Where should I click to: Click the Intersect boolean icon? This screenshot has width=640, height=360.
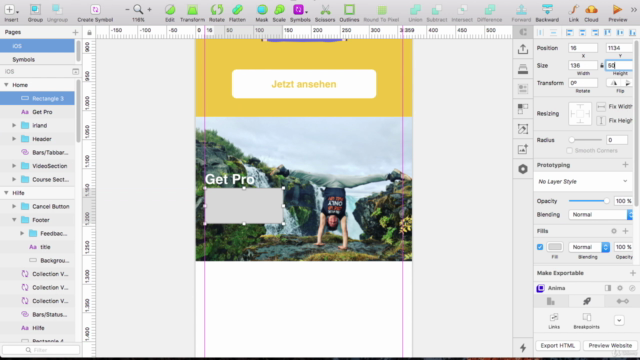coord(462,9)
